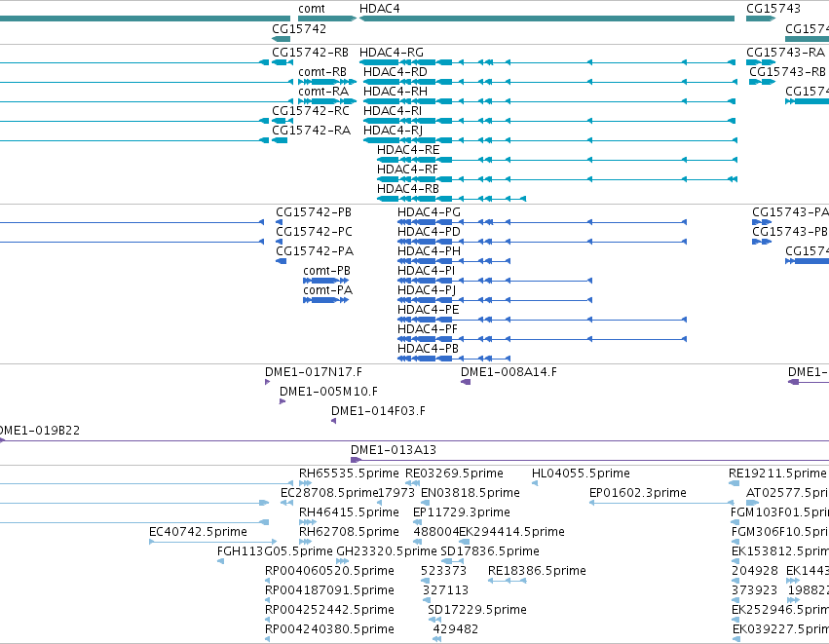Click RP004187091.5prime label
Screen dimensions: 829x644
click(329, 590)
